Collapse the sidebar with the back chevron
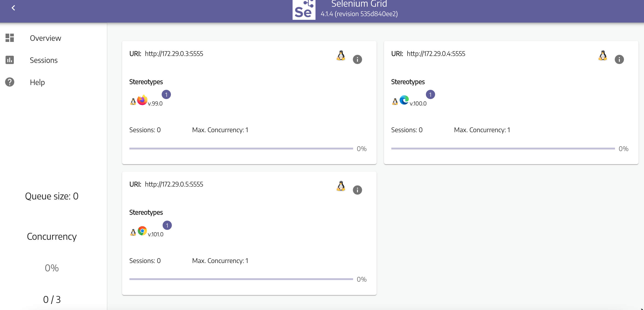 (x=14, y=8)
